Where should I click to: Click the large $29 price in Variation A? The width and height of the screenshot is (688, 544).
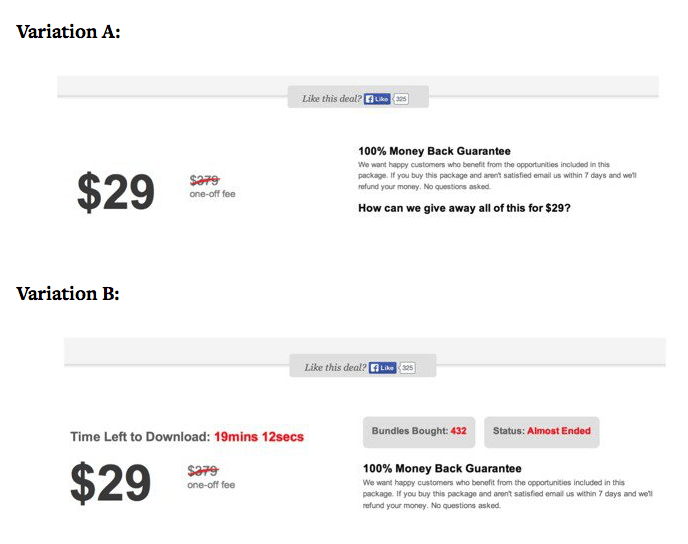[x=115, y=193]
